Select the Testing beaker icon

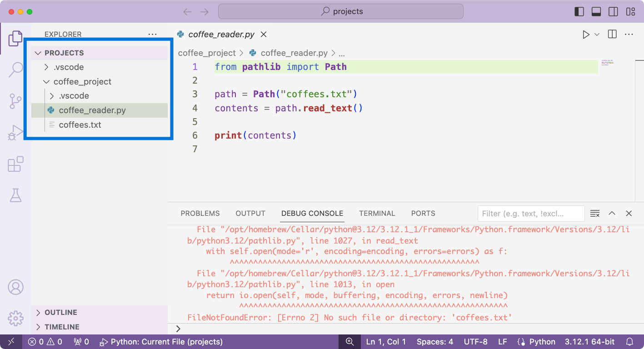coord(16,195)
